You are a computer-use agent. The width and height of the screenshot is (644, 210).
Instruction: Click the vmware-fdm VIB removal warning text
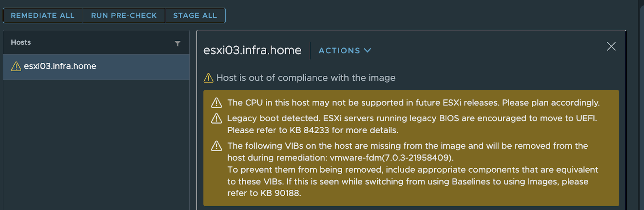click(x=413, y=170)
